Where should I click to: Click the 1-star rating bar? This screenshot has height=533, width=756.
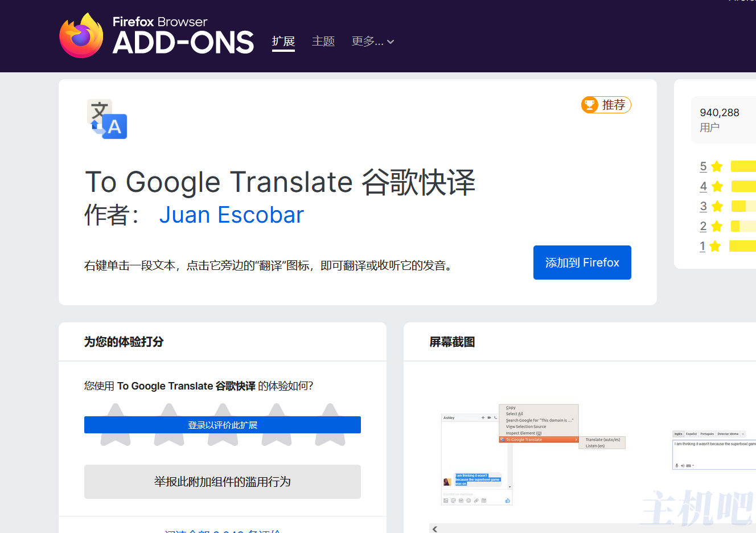742,246
